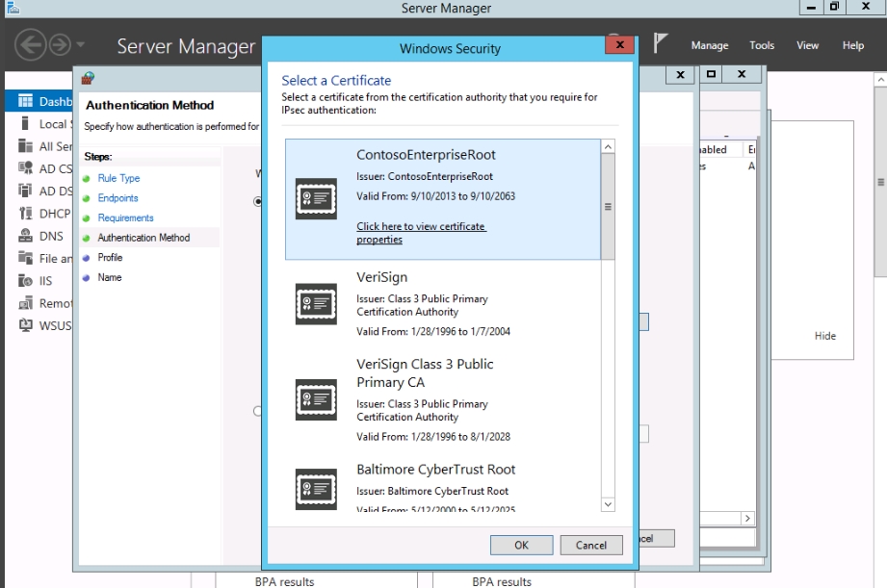The height and width of the screenshot is (588, 887).
Task: Open the View menu
Action: tap(807, 45)
